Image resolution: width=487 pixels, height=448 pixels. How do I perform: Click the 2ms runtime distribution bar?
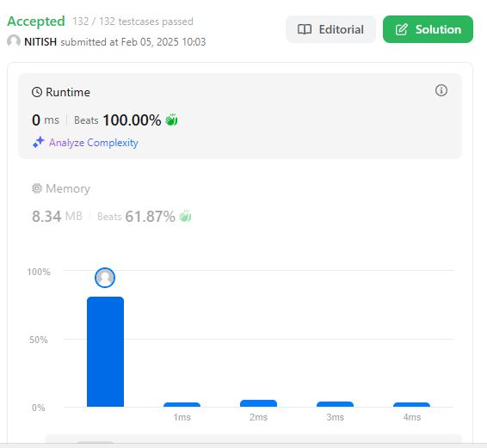258,403
